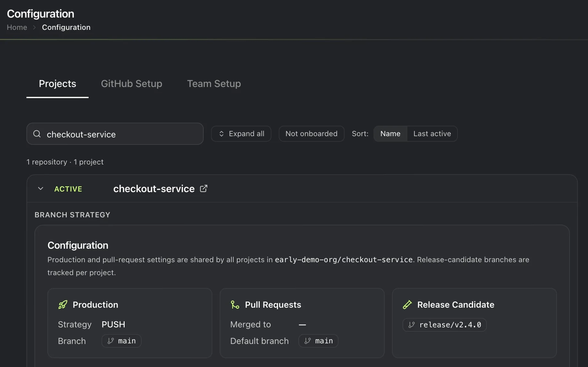Click the release/v2.4.0 branch chip
This screenshot has width=588, height=367.
pyautogui.click(x=445, y=325)
